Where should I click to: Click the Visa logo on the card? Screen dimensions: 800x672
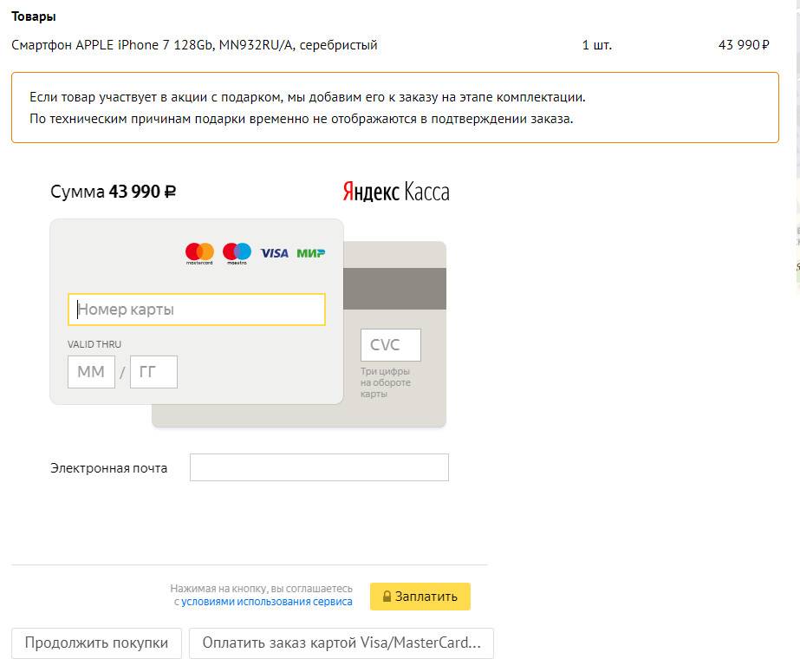click(x=274, y=253)
